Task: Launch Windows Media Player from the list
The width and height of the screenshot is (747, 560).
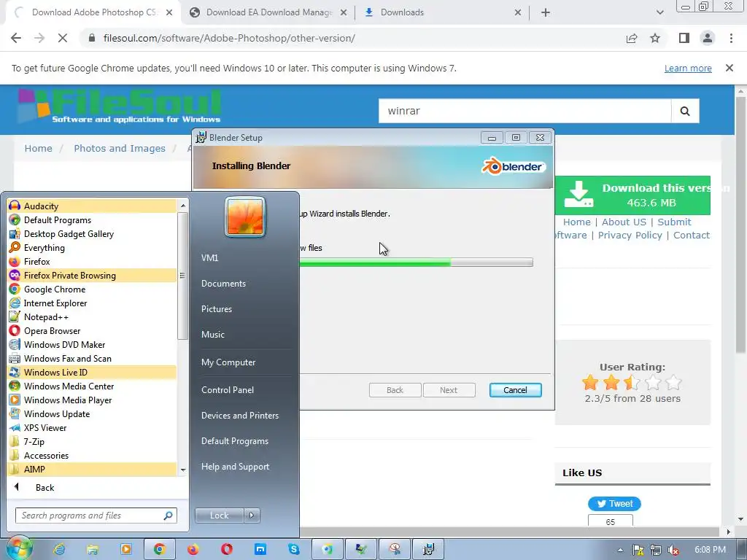Action: [x=92, y=400]
